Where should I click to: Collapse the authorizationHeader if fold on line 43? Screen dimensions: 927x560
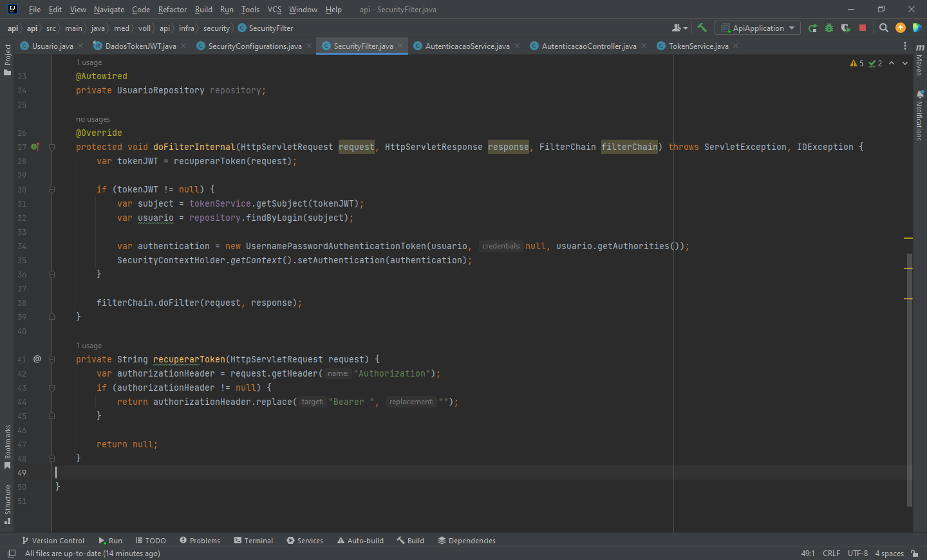(x=51, y=387)
